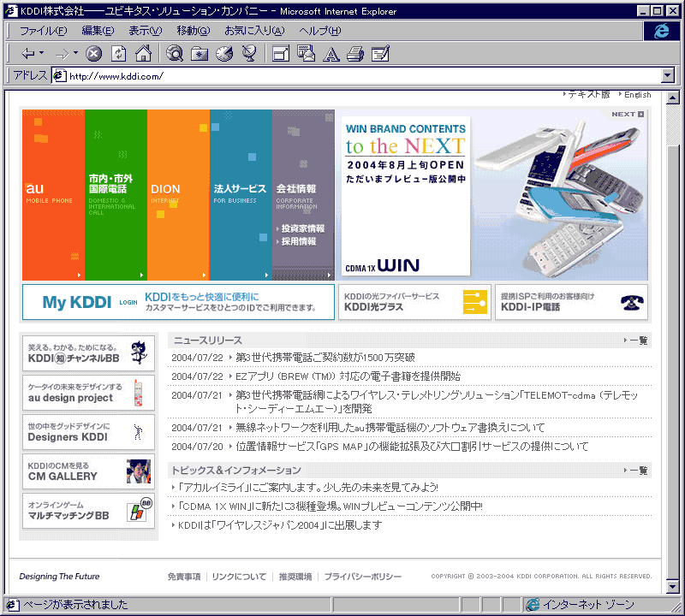
Task: Open news about 第3世代携帯電話ご契約数が1500万突破
Action: pyautogui.click(x=325, y=358)
